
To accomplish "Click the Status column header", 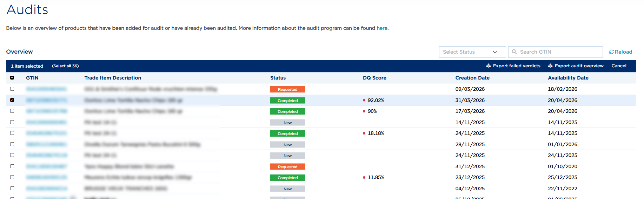I will pos(278,78).
